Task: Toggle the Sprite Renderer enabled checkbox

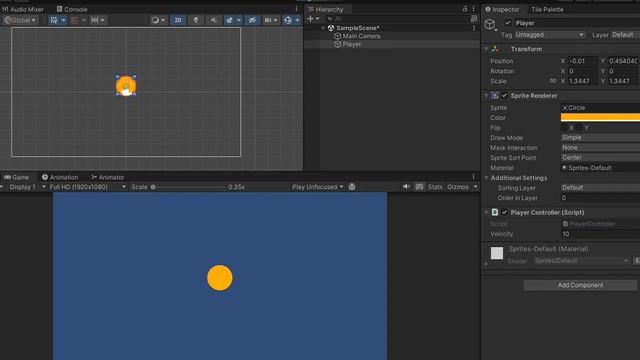Action: pos(504,96)
